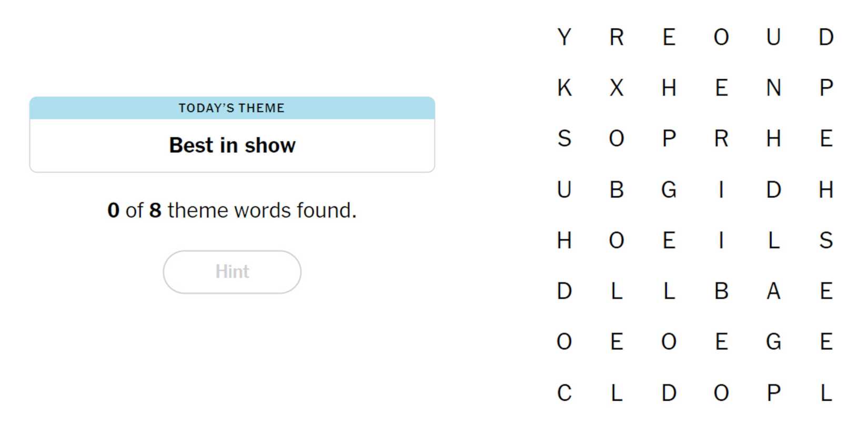This screenshot has width=868, height=434.
Task: Select the letter C in the grid
Action: coord(564,393)
